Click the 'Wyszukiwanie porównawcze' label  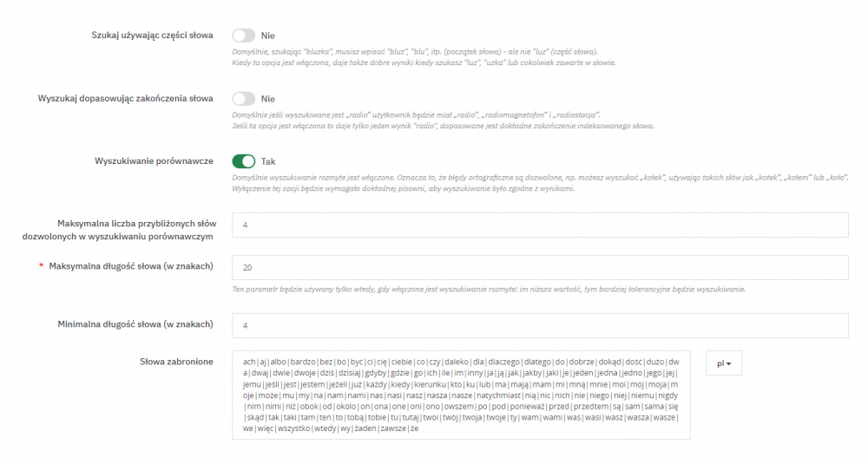pos(154,161)
